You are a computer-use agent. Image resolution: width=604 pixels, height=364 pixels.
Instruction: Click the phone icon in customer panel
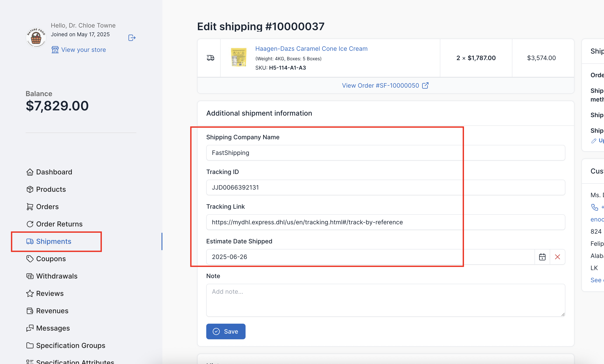594,207
